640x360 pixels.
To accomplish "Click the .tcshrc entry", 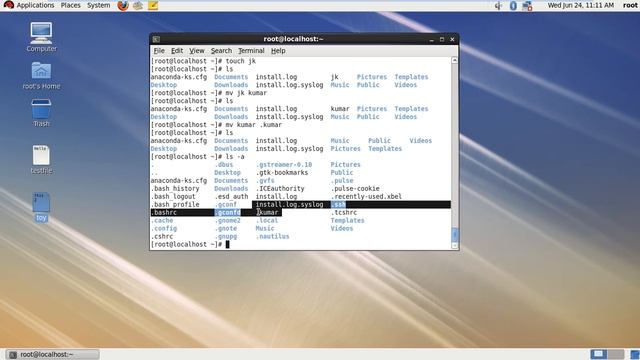I will tap(344, 212).
